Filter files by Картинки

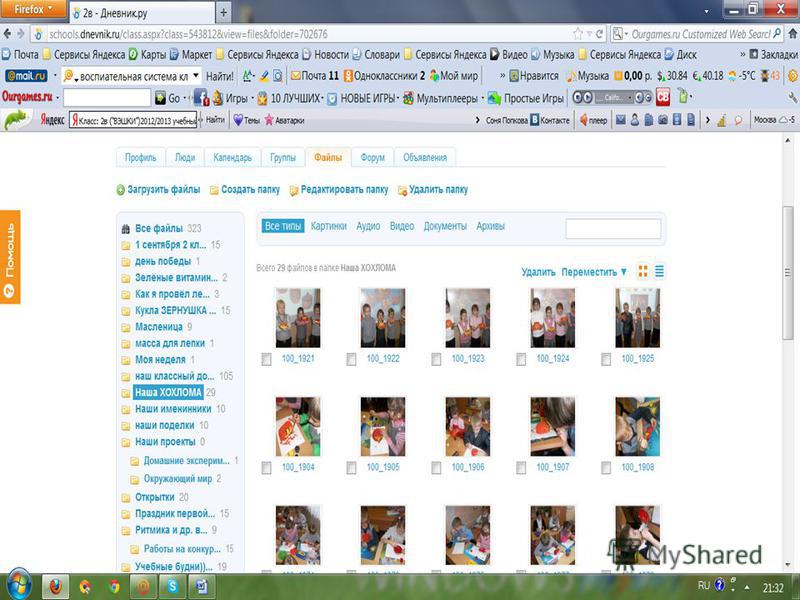pyautogui.click(x=329, y=226)
